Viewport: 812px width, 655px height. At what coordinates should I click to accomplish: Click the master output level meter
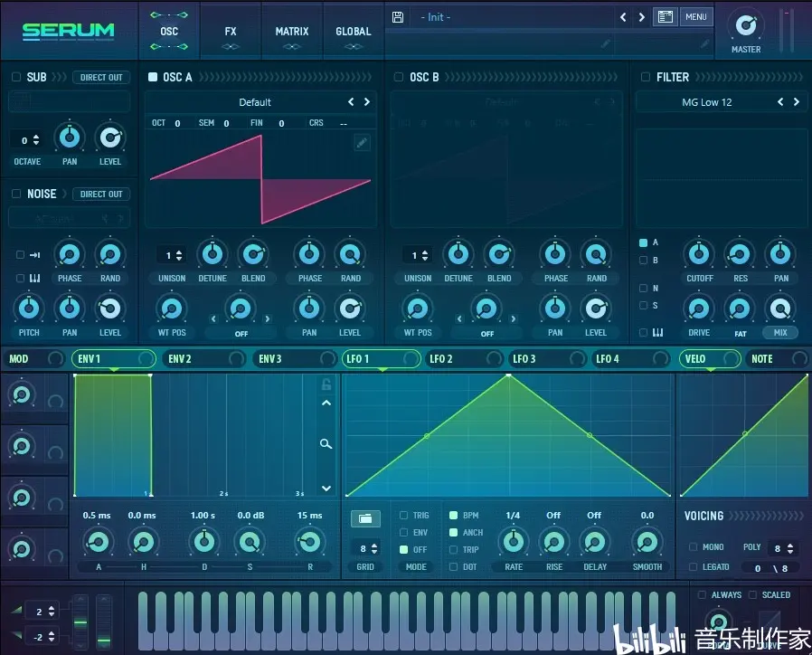788,30
